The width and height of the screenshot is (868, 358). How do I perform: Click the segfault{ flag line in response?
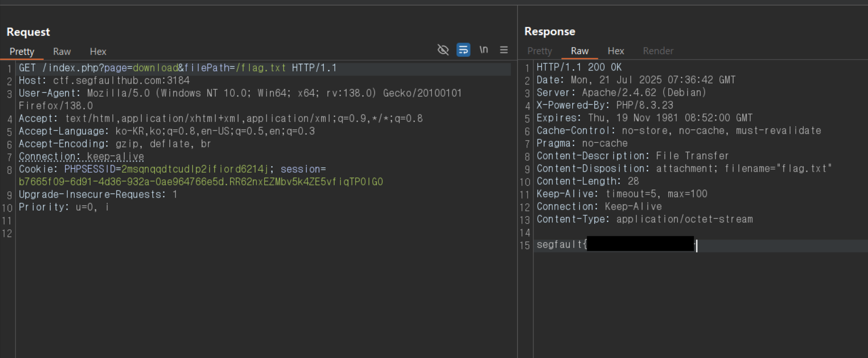[617, 245]
